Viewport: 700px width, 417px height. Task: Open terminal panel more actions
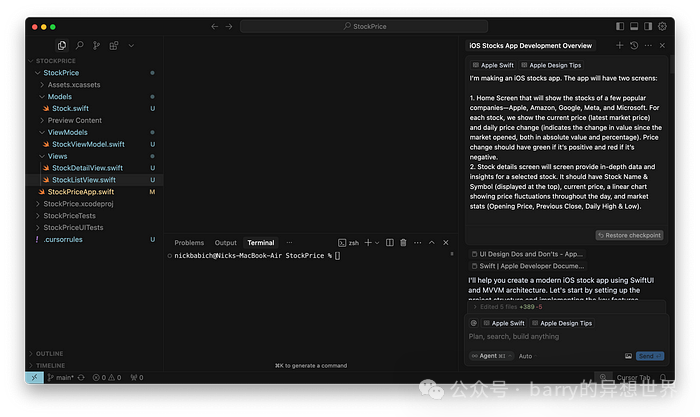coord(417,243)
